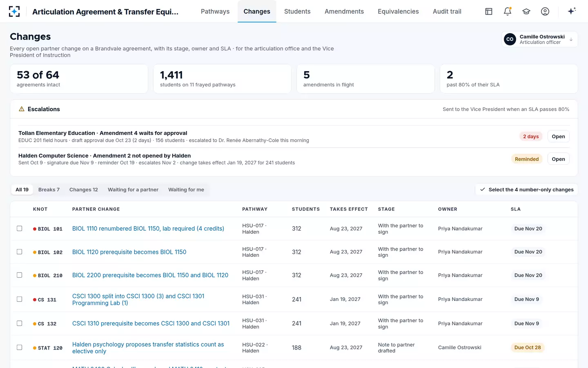Expand the Camille Ostrowski role switcher arrow
588x368 pixels.
[571, 40]
